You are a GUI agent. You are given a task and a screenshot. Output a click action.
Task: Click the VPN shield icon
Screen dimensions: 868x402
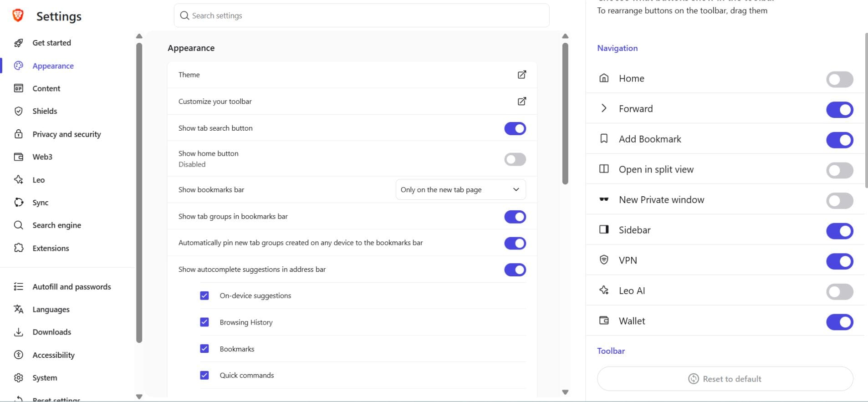coord(604,260)
